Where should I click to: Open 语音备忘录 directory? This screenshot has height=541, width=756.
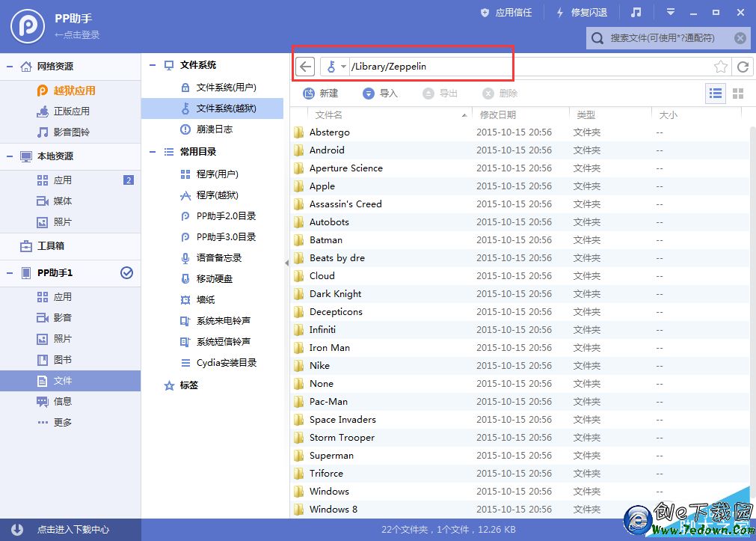coord(212,257)
